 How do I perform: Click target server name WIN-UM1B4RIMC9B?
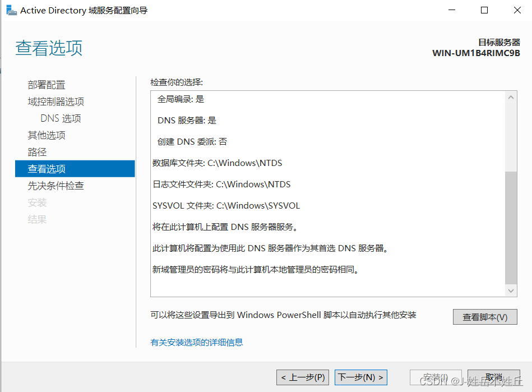point(476,53)
